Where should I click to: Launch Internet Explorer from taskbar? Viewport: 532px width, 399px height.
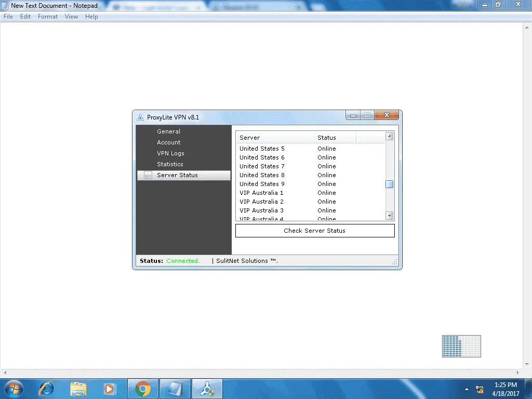(x=47, y=389)
